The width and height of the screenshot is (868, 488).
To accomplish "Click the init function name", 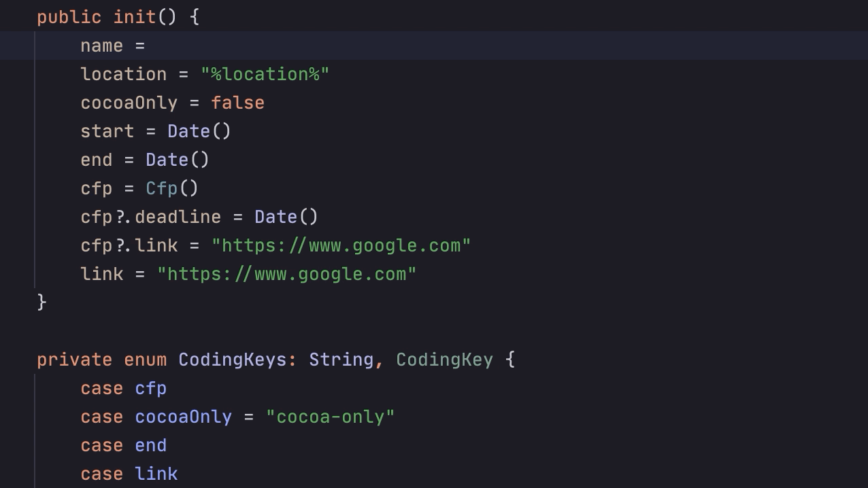I will [x=135, y=17].
